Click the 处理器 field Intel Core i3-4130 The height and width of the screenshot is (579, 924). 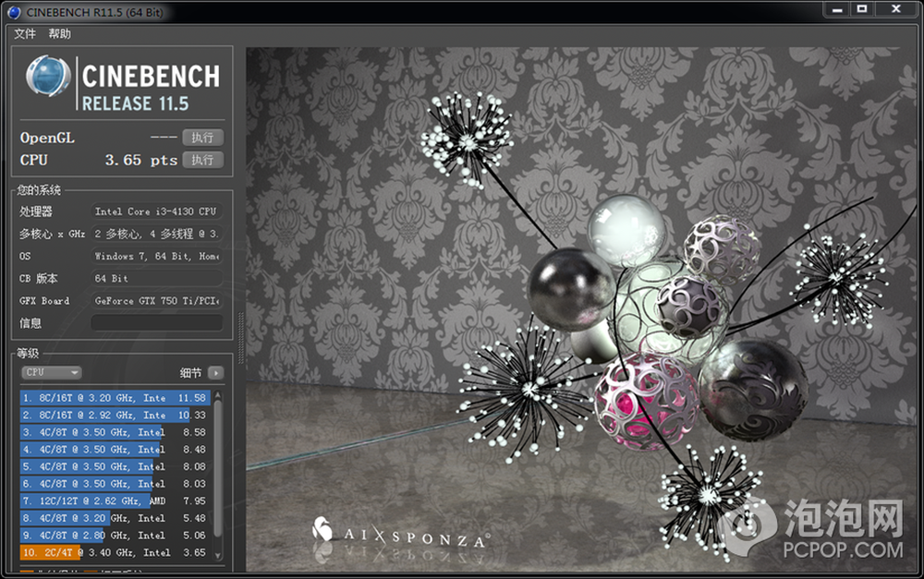(157, 211)
